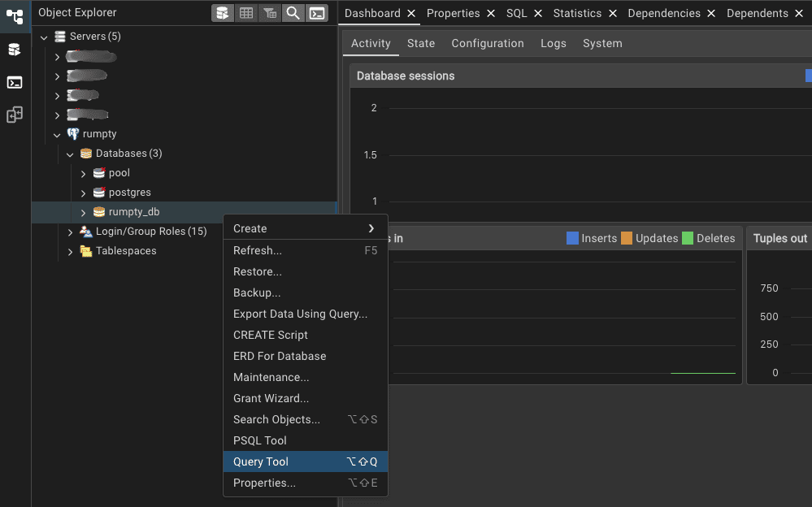Click the blue Inserts legend swatch
The width and height of the screenshot is (812, 507).
572,238
